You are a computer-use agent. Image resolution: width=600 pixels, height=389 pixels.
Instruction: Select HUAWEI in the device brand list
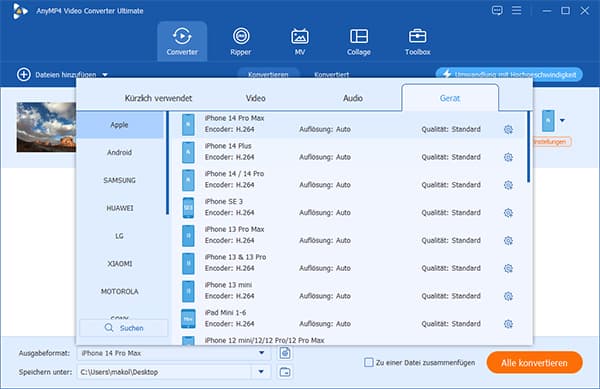click(120, 208)
